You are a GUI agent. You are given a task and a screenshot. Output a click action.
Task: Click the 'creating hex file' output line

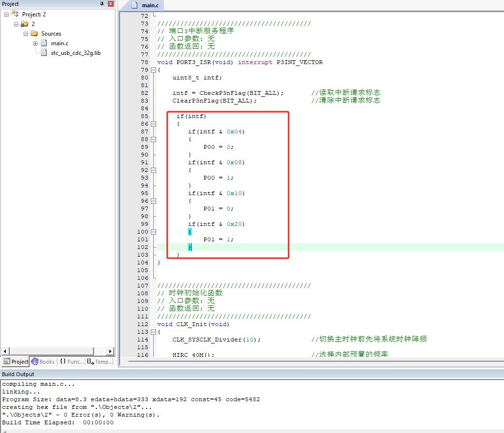point(77,407)
